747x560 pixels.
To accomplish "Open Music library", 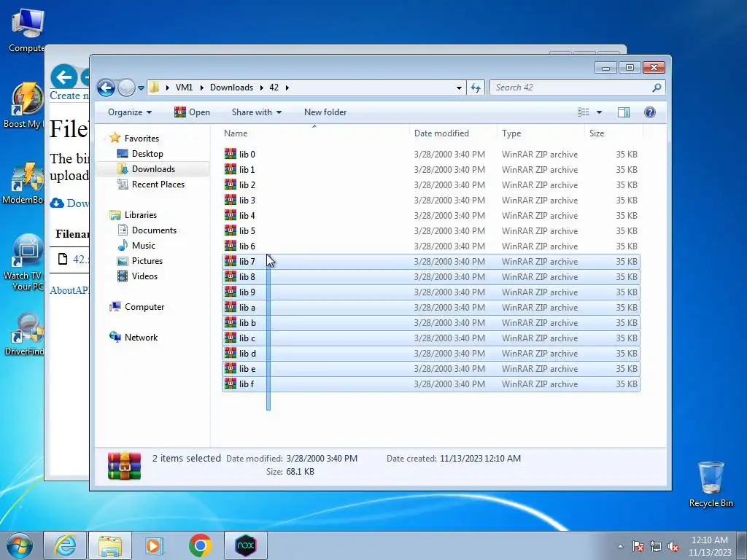I will point(144,246).
